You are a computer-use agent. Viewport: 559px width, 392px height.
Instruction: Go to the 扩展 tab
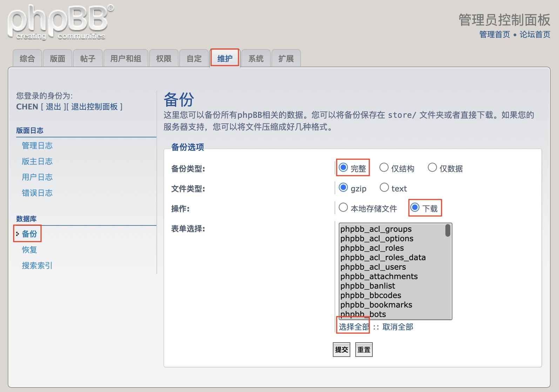[286, 59]
